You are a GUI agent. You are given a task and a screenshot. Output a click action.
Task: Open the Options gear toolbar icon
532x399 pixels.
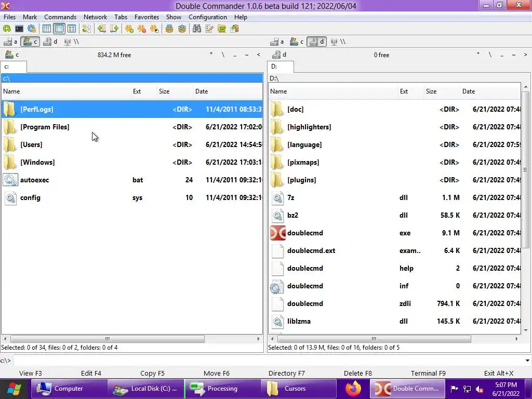point(32,29)
